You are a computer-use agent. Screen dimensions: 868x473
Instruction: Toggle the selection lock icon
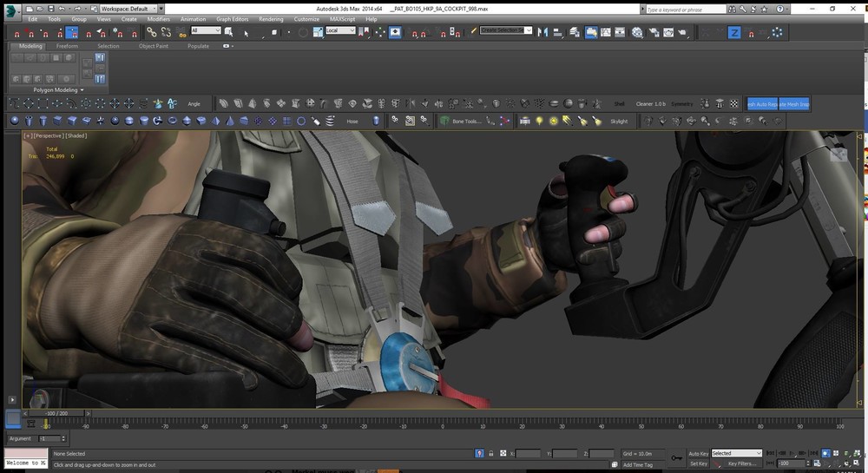click(x=491, y=454)
